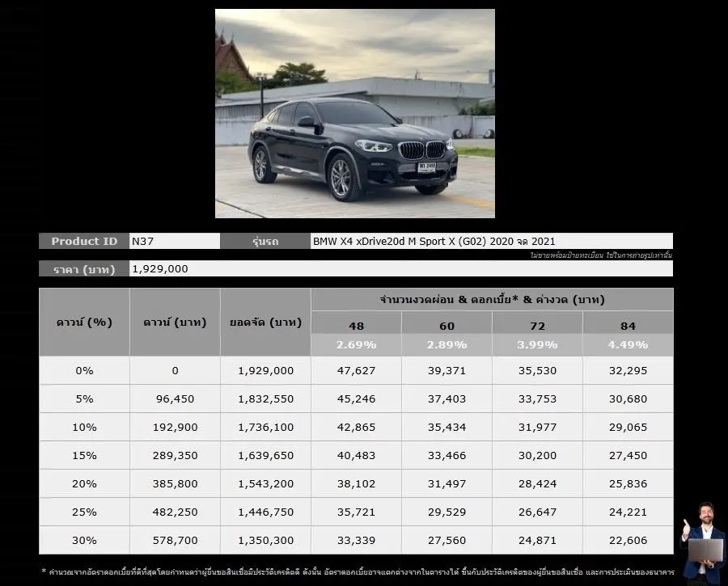728x586 pixels.
Task: Click the 1,929,000 finance amount in 0% row
Action: pyautogui.click(x=265, y=370)
